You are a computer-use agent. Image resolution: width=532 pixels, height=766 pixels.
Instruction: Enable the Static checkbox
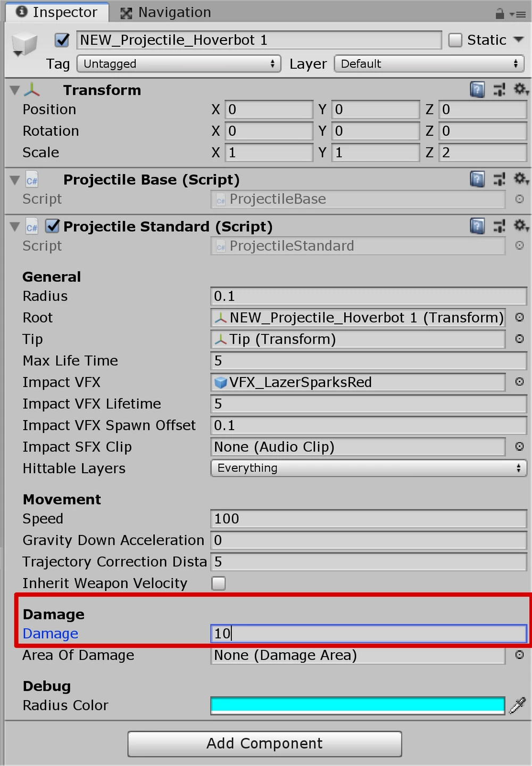[x=455, y=40]
